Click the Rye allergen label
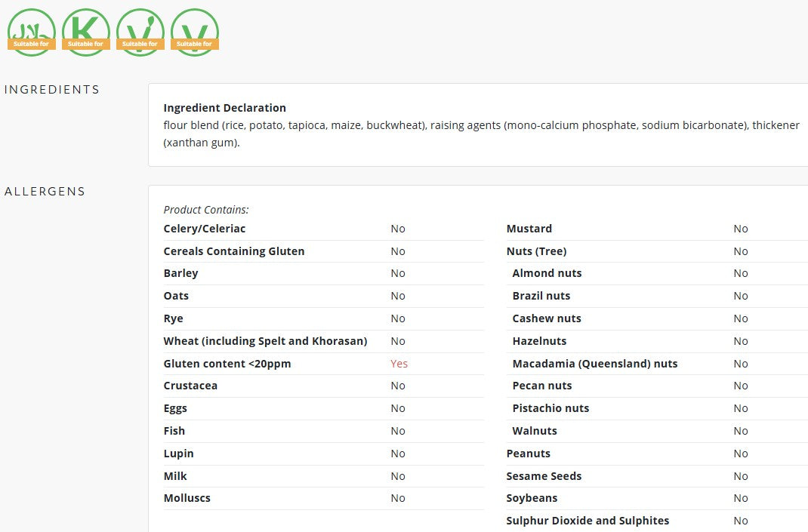Image resolution: width=808 pixels, height=532 pixels. click(x=173, y=318)
